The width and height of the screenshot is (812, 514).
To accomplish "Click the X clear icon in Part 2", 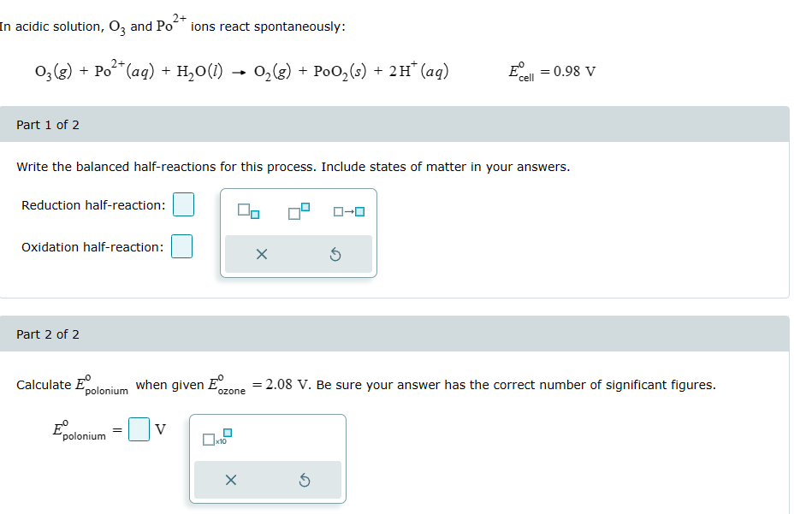I will (229, 480).
